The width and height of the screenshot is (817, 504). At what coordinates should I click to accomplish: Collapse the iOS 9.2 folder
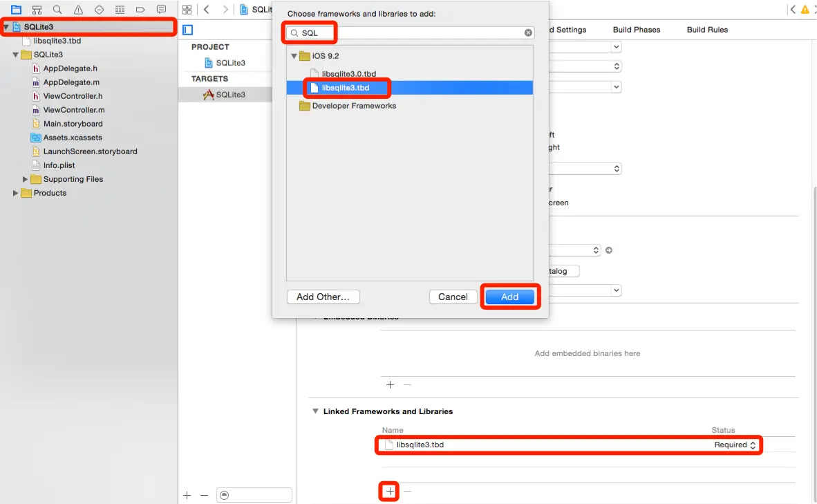pyautogui.click(x=294, y=56)
